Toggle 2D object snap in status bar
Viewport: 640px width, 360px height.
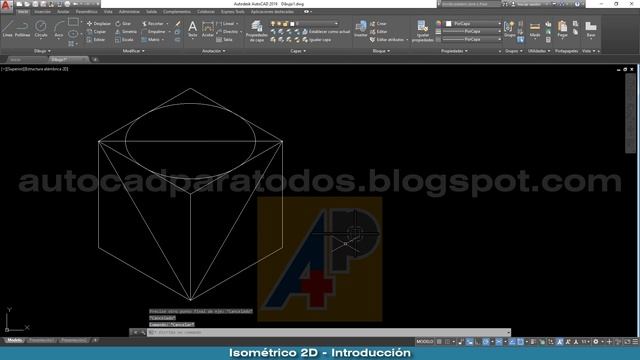(520, 342)
